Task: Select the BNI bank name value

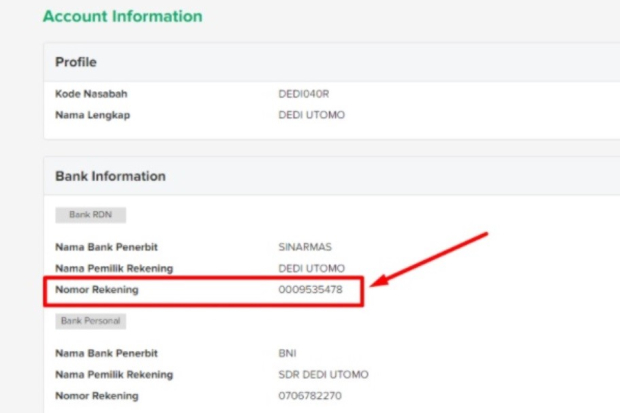Action: tap(287, 353)
